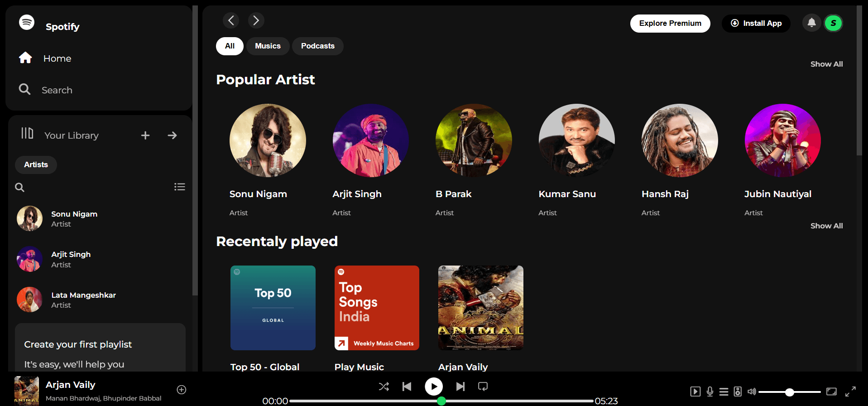This screenshot has height=406, width=868.
Task: Open the S profile avatar
Action: click(x=833, y=23)
